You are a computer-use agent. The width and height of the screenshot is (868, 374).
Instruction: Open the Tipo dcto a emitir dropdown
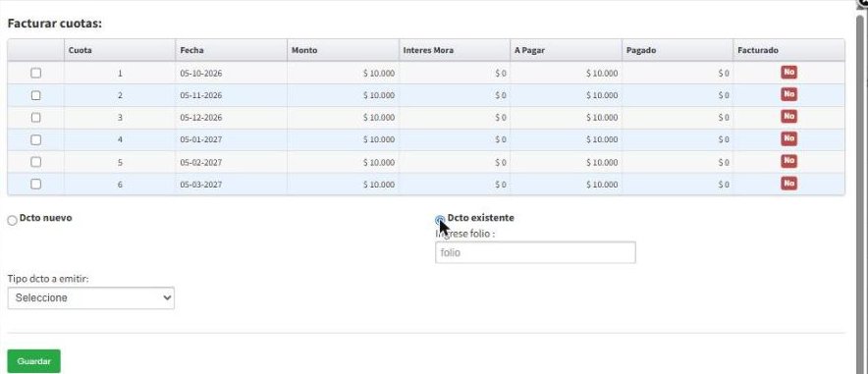pyautogui.click(x=90, y=297)
